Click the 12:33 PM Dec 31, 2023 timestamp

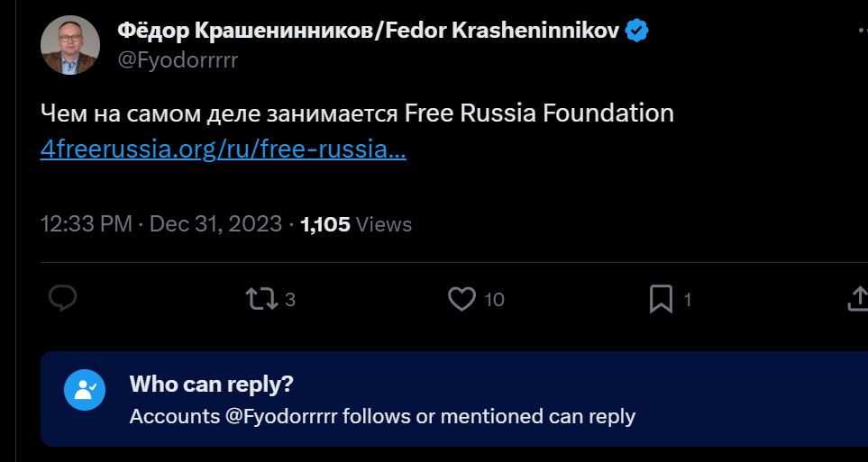pos(161,224)
